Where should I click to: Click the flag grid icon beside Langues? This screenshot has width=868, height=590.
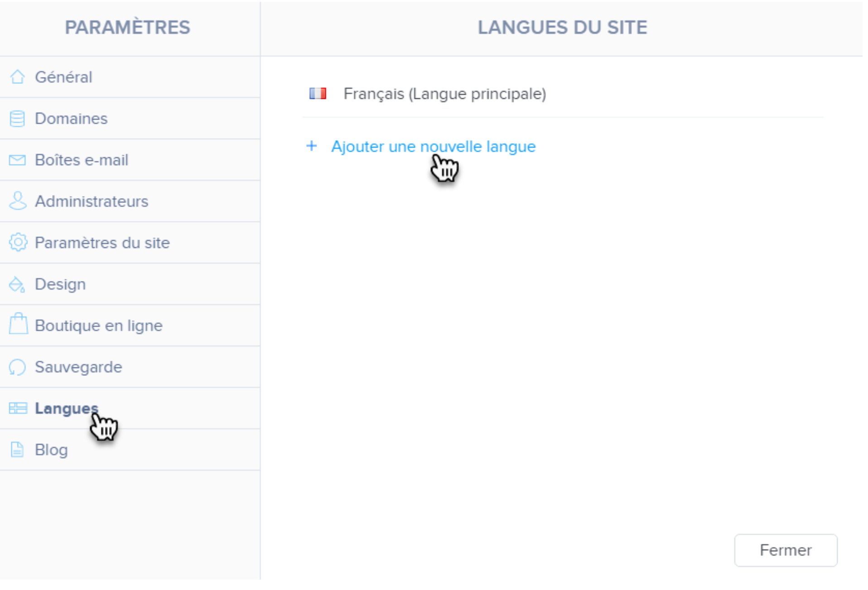click(x=17, y=408)
